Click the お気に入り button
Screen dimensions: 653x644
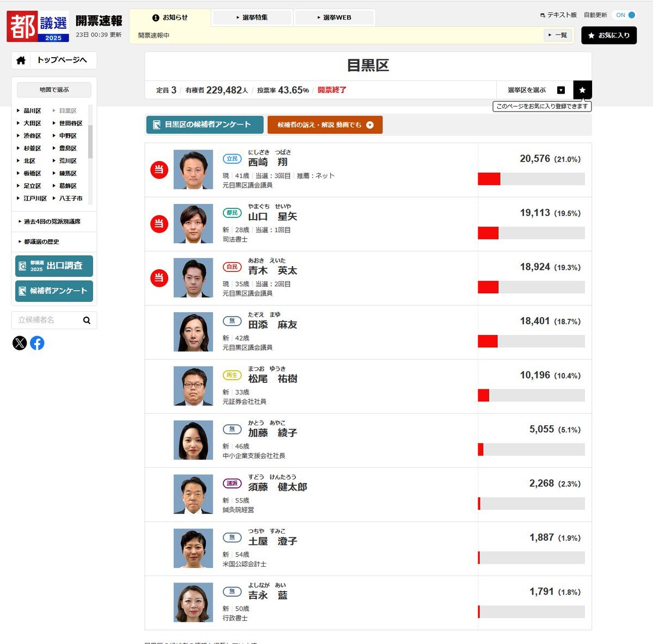609,35
